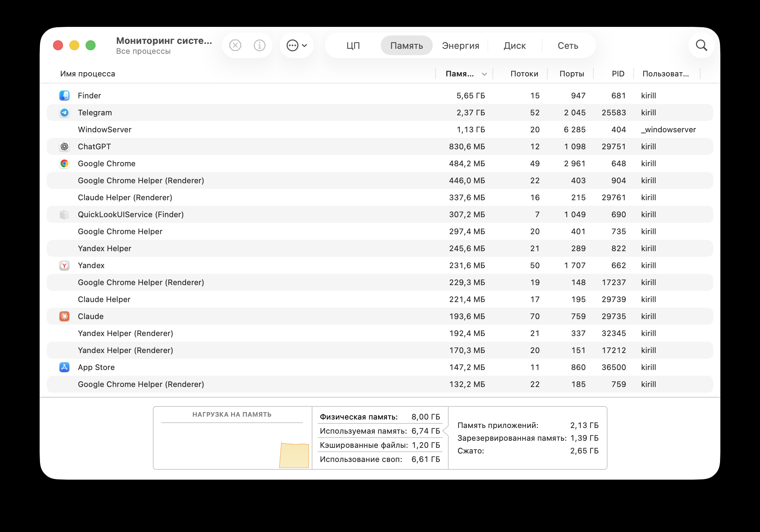The width and height of the screenshot is (760, 532).
Task: Switch to the Диск tab
Action: click(x=514, y=46)
